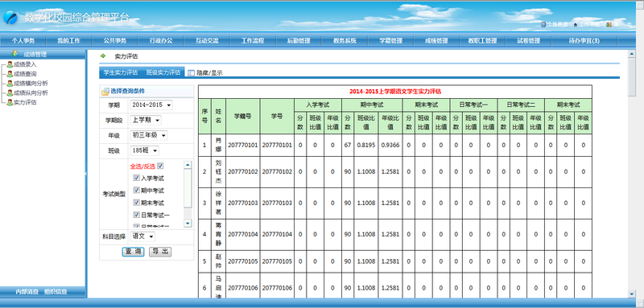The image size is (644, 308).
Task: Open the 成绩管理 top menu
Action: click(x=436, y=40)
